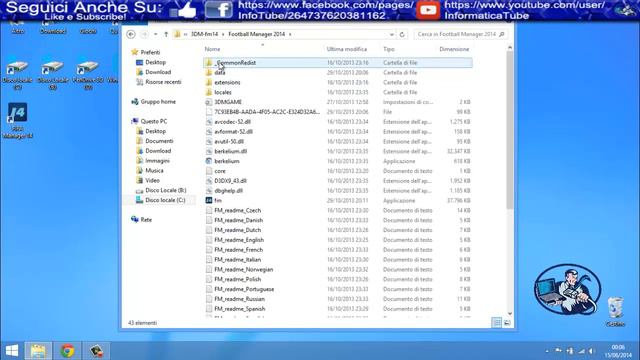Click the file list vertical scrollbar
The width and height of the screenshot is (640, 360).
(510, 131)
